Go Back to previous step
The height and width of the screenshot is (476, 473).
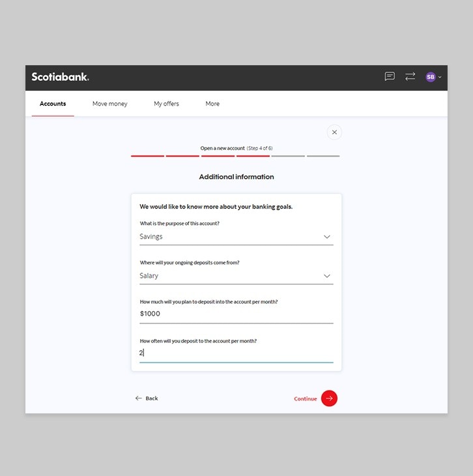pyautogui.click(x=147, y=398)
